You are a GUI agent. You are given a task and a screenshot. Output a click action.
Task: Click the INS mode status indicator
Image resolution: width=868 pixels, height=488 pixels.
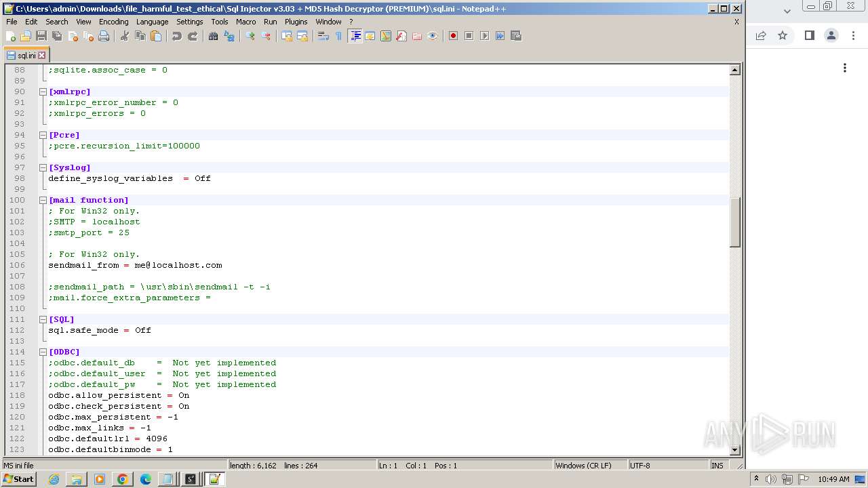(717, 466)
